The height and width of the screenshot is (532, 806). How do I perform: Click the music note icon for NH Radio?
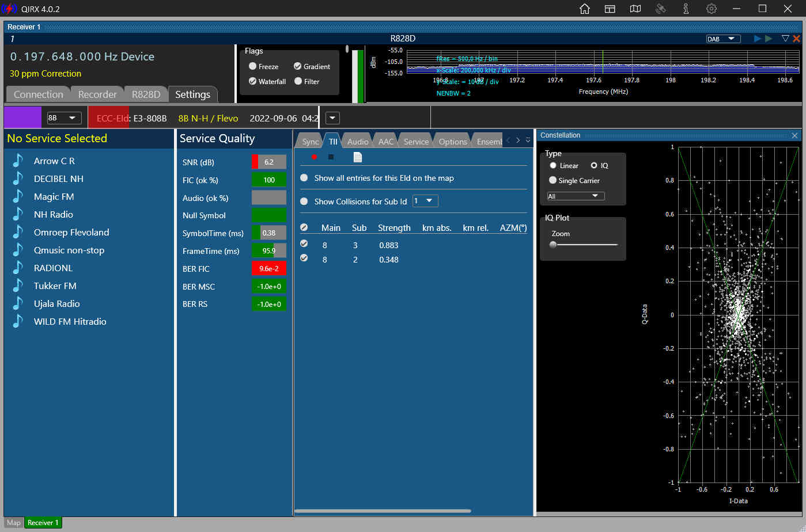point(18,214)
